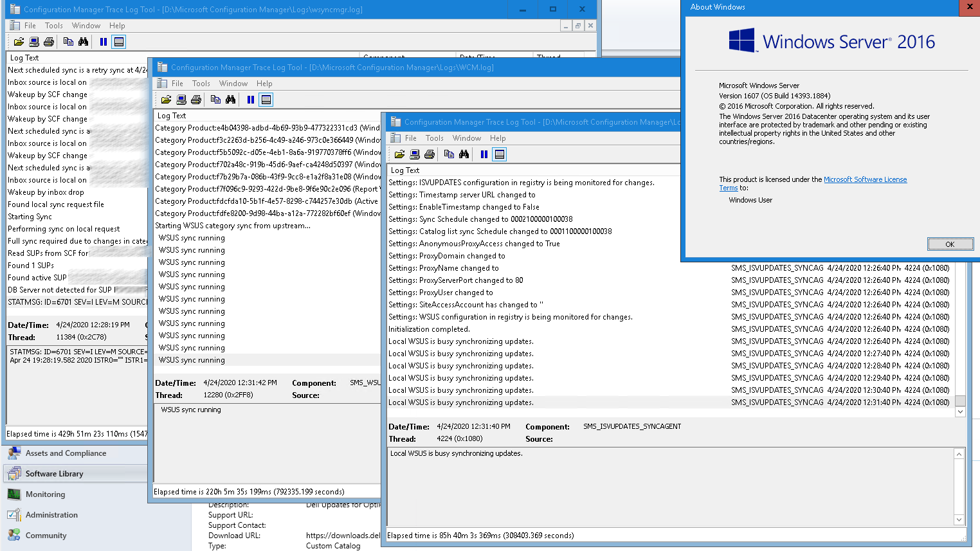The width and height of the screenshot is (980, 551).
Task: Open Tools menu in wsyncmgr.log window
Action: [54, 26]
